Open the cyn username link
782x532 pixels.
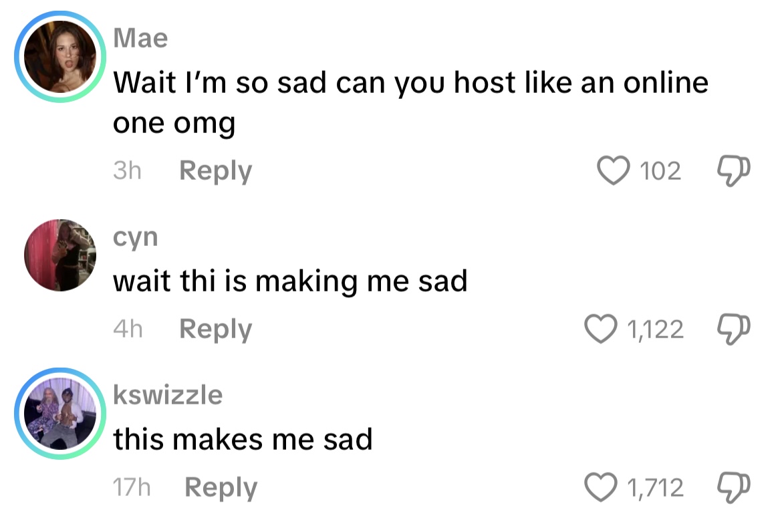(x=136, y=238)
